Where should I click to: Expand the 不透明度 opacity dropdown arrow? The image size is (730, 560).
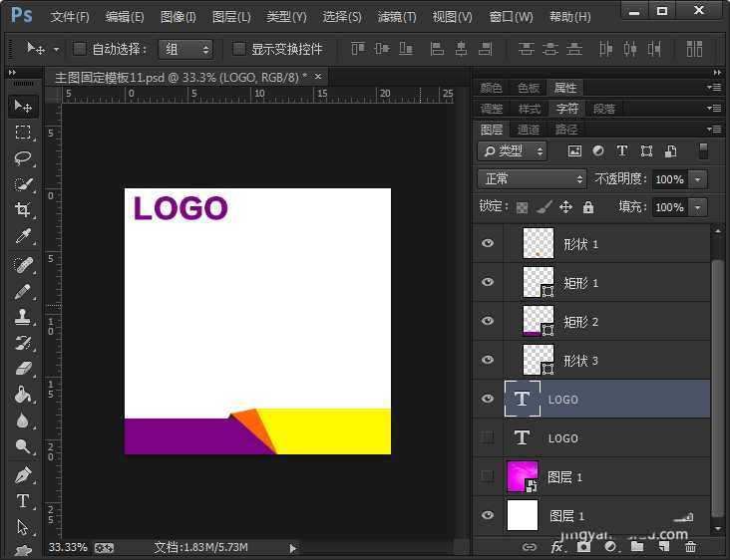click(x=697, y=179)
